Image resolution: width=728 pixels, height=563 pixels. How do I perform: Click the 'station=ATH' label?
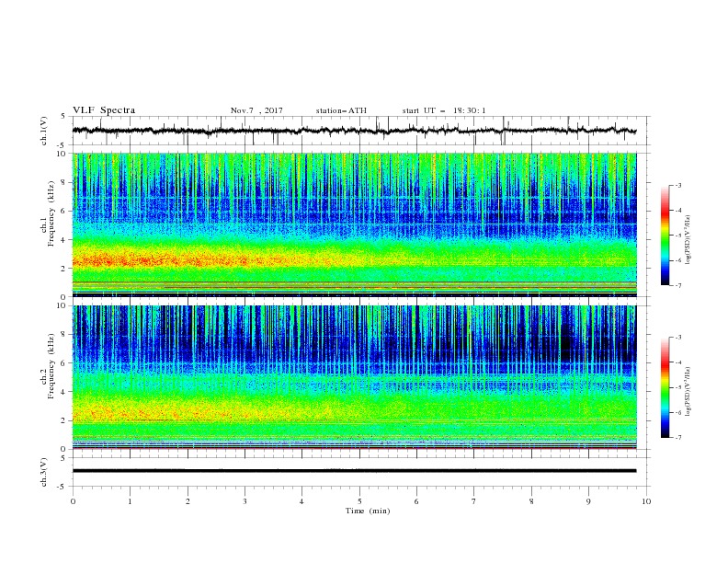(x=341, y=110)
